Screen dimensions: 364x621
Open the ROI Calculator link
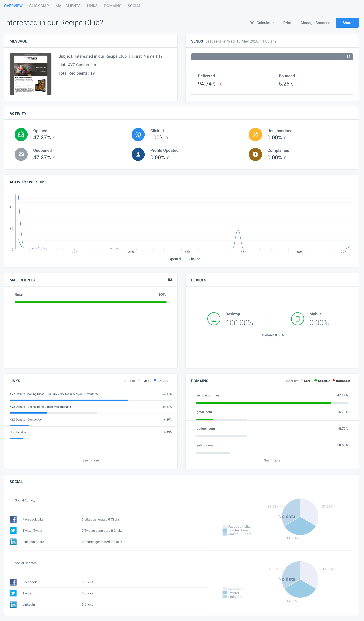coord(262,23)
